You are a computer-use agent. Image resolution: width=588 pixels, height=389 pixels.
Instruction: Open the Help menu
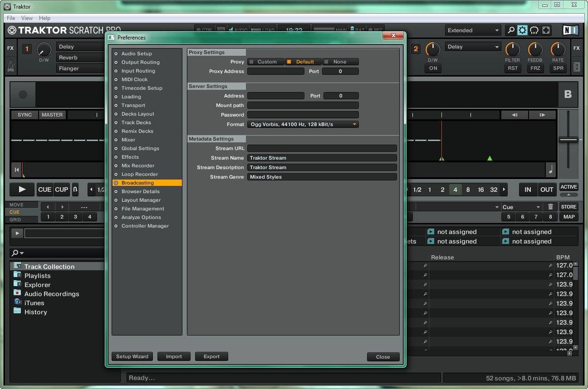pyautogui.click(x=44, y=18)
